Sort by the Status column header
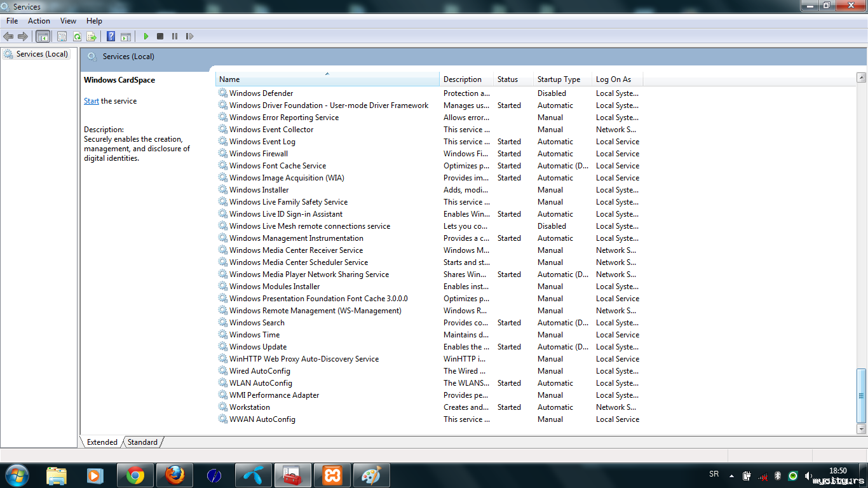 point(513,79)
